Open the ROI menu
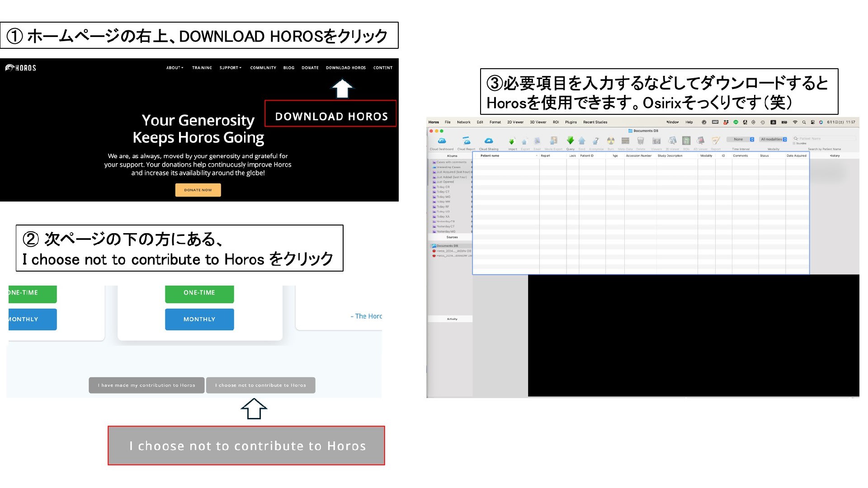This screenshot has height=488, width=868. pos(556,122)
